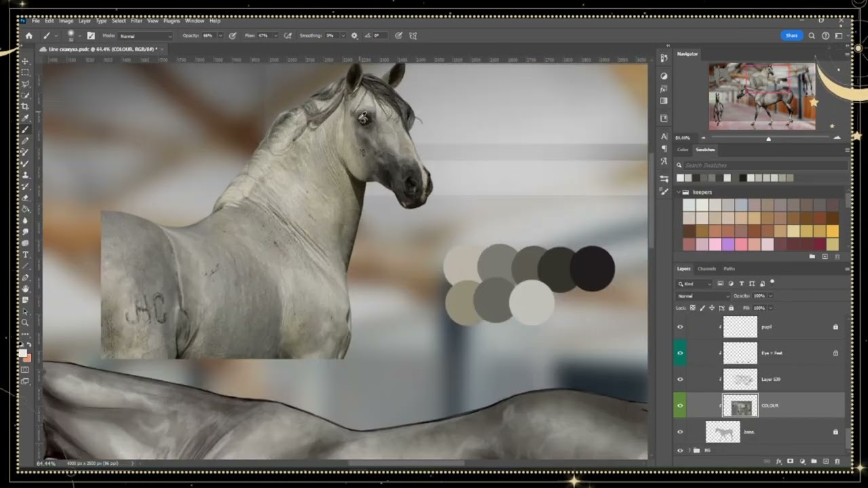The width and height of the screenshot is (868, 488).
Task: Open the brush preset picker arrow
Action: coord(79,36)
